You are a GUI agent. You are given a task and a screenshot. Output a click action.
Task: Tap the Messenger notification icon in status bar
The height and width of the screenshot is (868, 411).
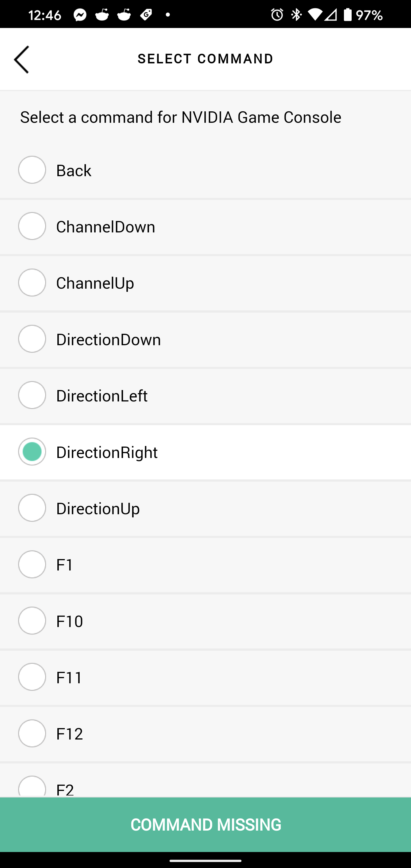[x=80, y=15]
